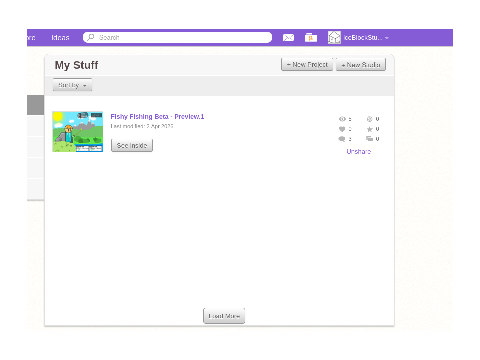Image resolution: width=480 pixels, height=360 pixels.
Task: Open the messages envelope icon
Action: coord(288,38)
